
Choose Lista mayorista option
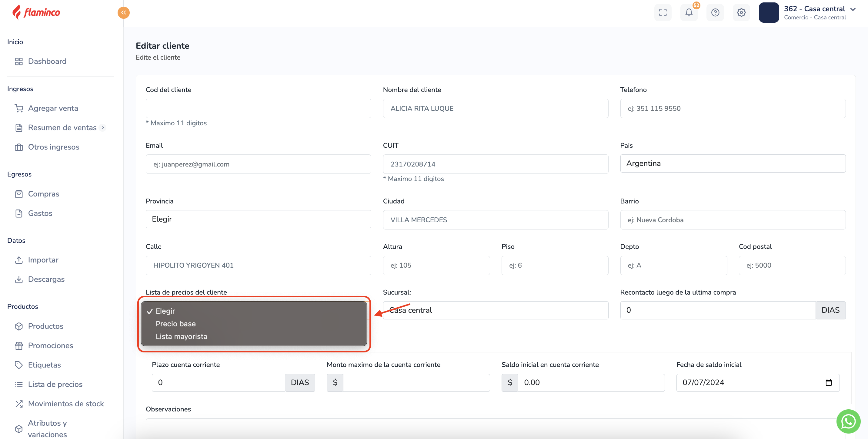[x=181, y=336]
